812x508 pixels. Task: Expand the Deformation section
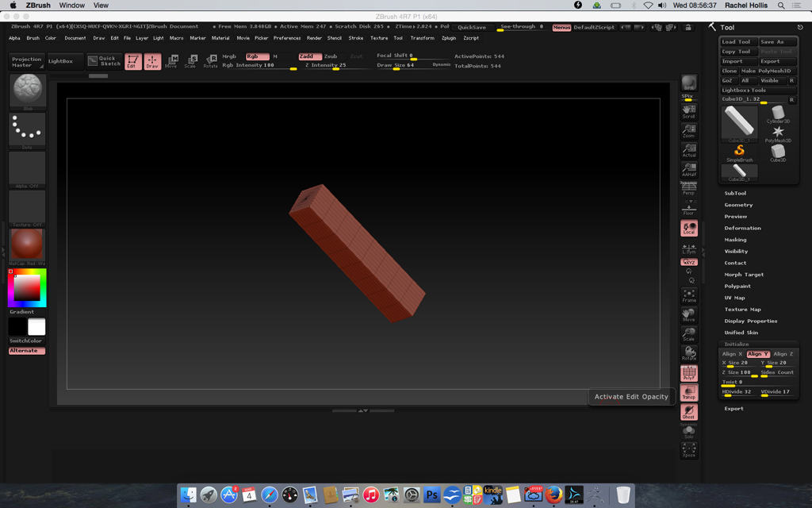click(742, 228)
